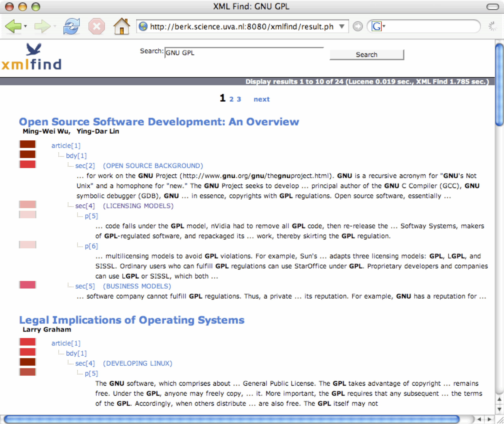Click the red Stop loading icon
The image size is (504, 424).
[x=96, y=26]
